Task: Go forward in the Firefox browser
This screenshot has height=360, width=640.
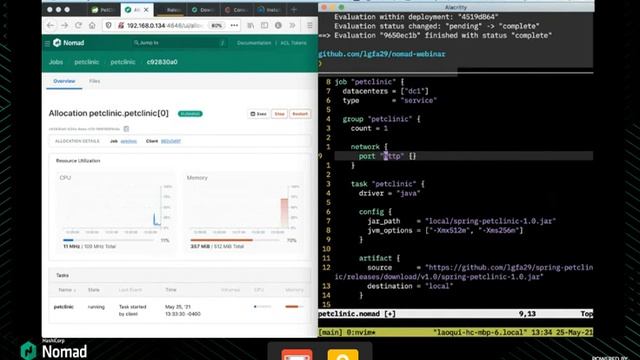Action: coord(64,25)
